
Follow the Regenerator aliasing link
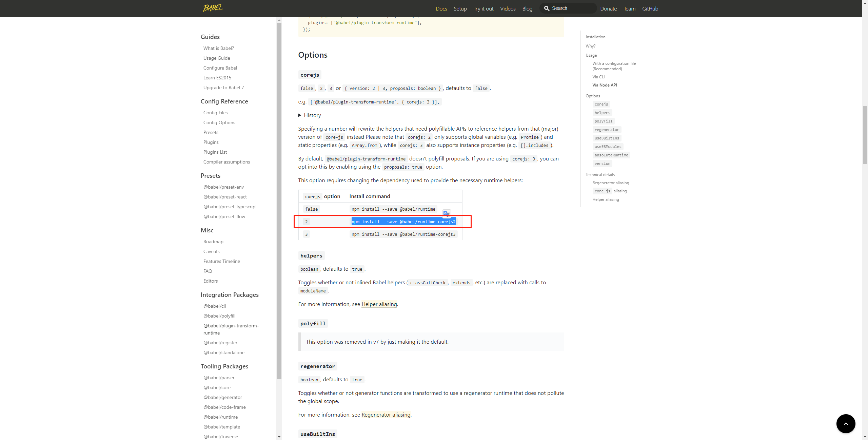click(386, 415)
